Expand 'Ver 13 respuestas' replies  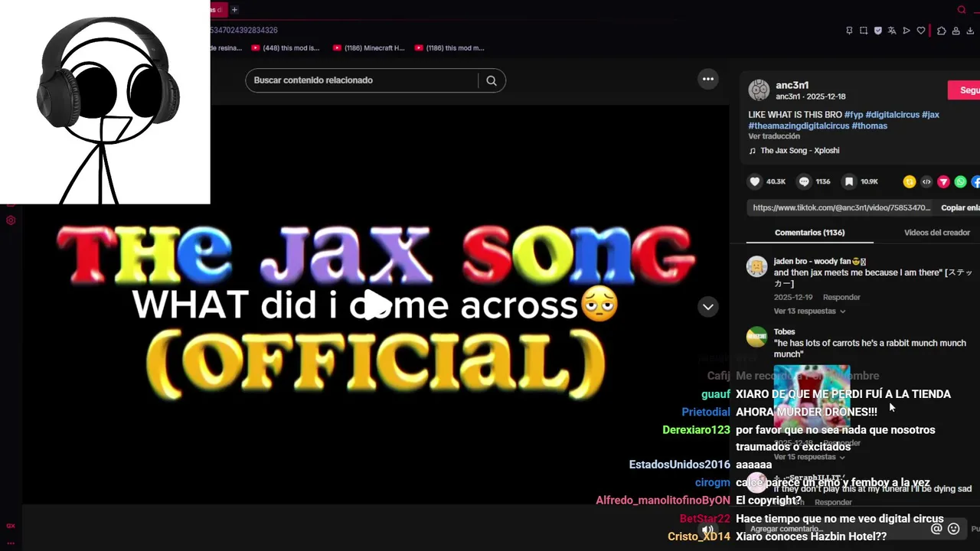tap(809, 311)
